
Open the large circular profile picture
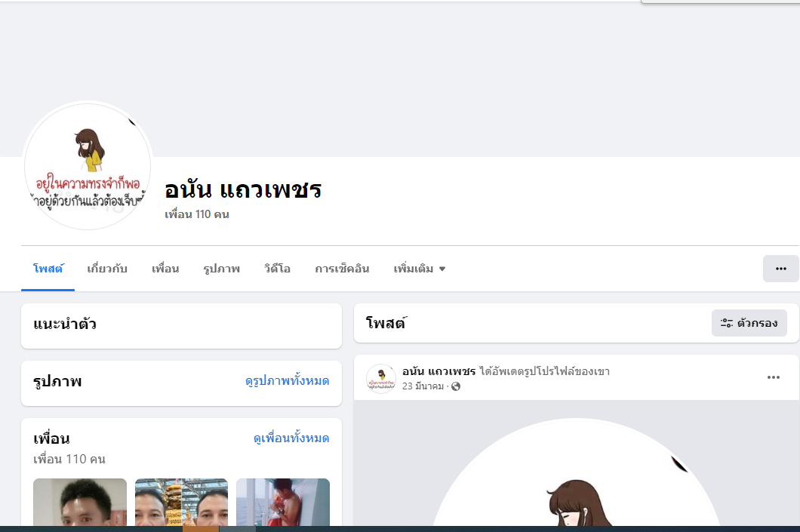coord(88,166)
